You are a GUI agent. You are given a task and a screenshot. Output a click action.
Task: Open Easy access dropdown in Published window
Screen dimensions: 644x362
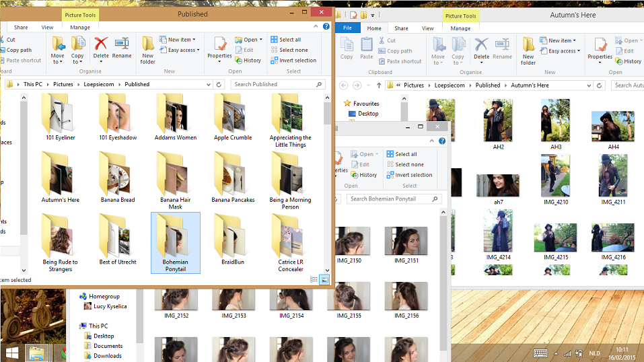coord(180,50)
